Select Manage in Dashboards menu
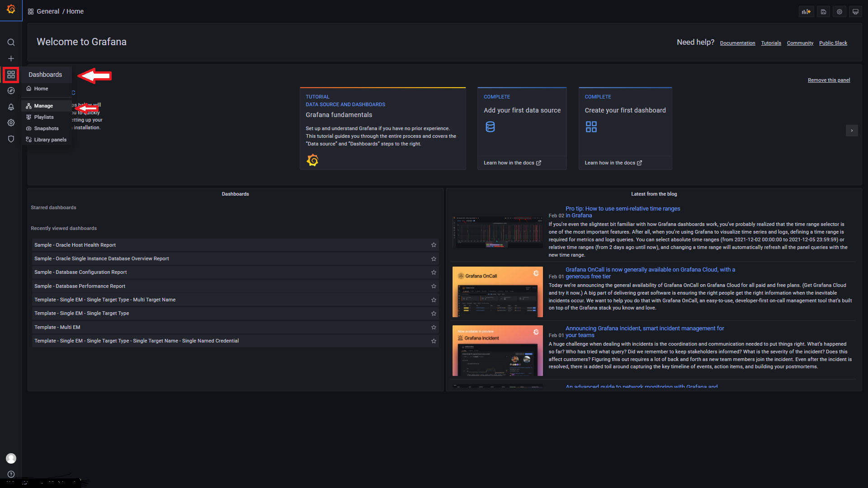The image size is (868, 488). (43, 106)
